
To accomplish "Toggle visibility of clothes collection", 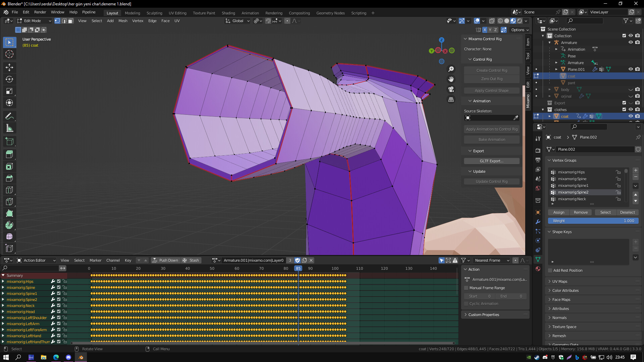I will coord(631,109).
